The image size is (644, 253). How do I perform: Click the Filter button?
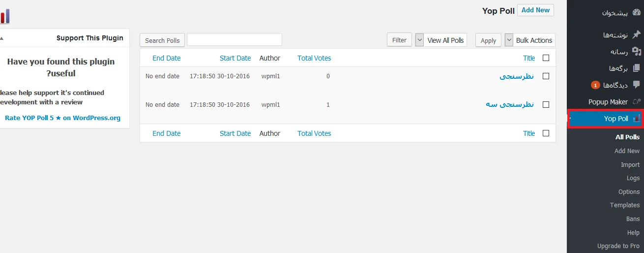(x=399, y=40)
